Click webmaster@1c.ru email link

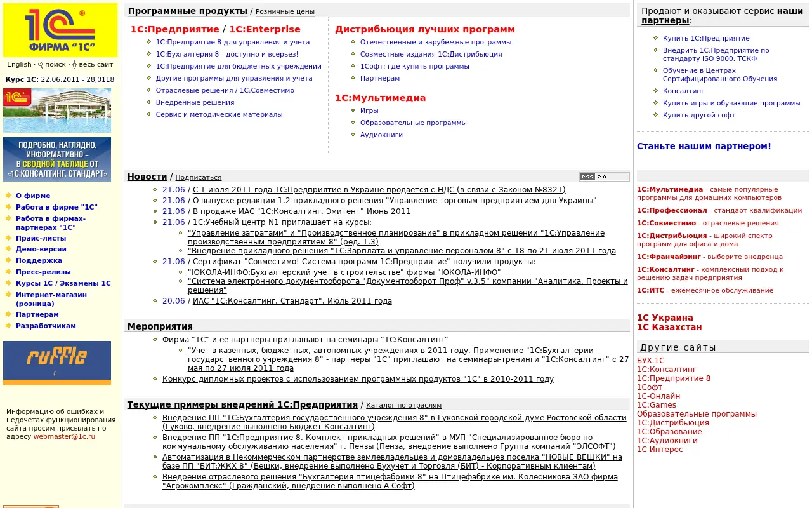click(x=64, y=436)
